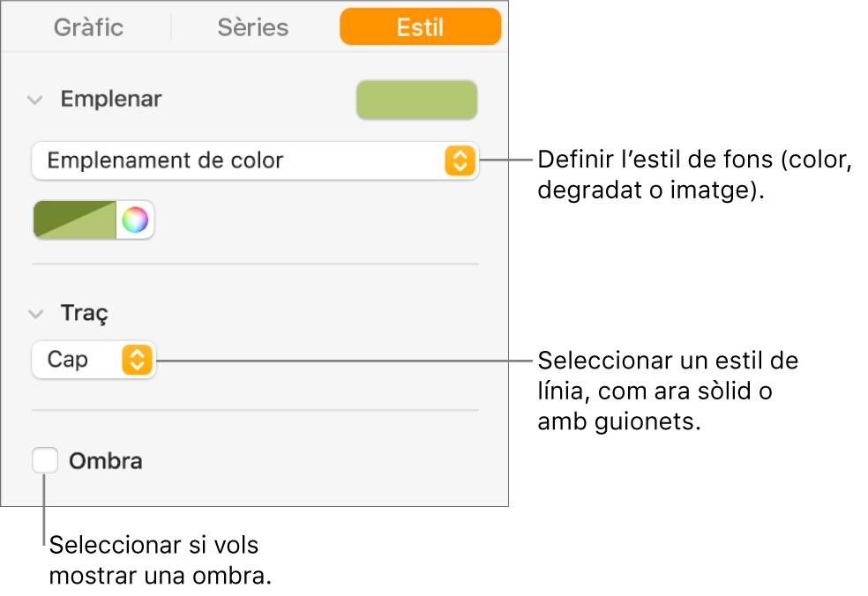Screen dimensions: 868x596
Task: Click the Emplenar disclosure triangle
Action: point(35,100)
